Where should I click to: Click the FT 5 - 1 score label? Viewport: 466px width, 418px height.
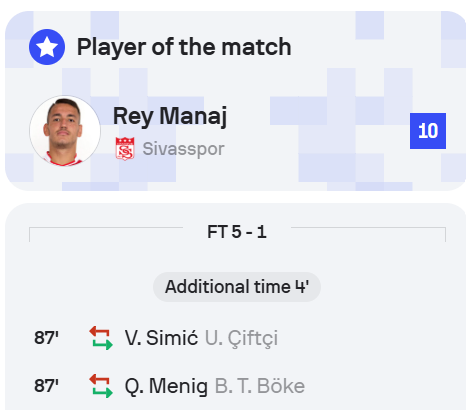click(x=237, y=232)
